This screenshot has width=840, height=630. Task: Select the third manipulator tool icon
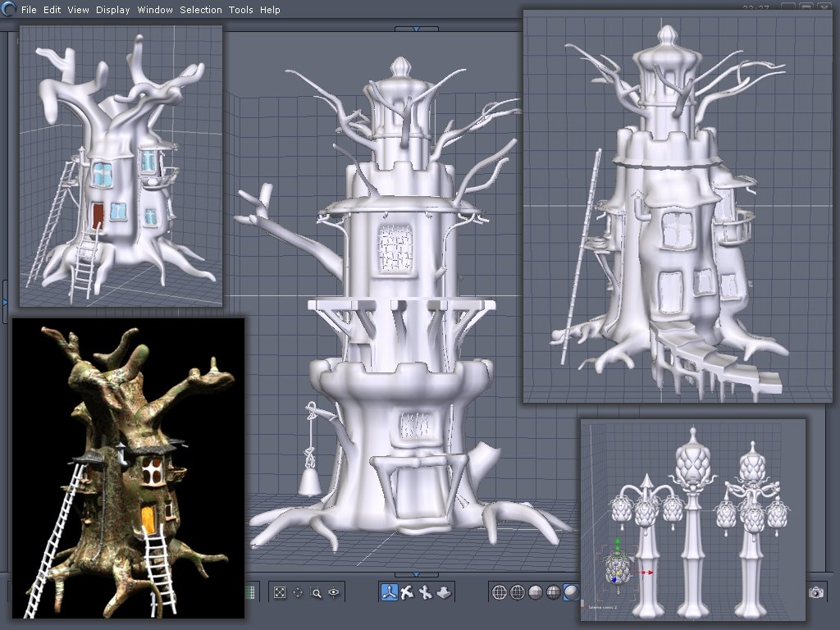point(426,592)
